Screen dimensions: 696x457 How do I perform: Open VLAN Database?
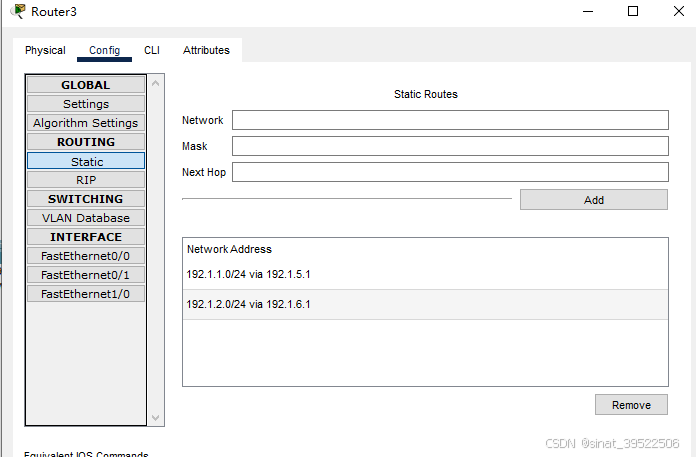(86, 218)
